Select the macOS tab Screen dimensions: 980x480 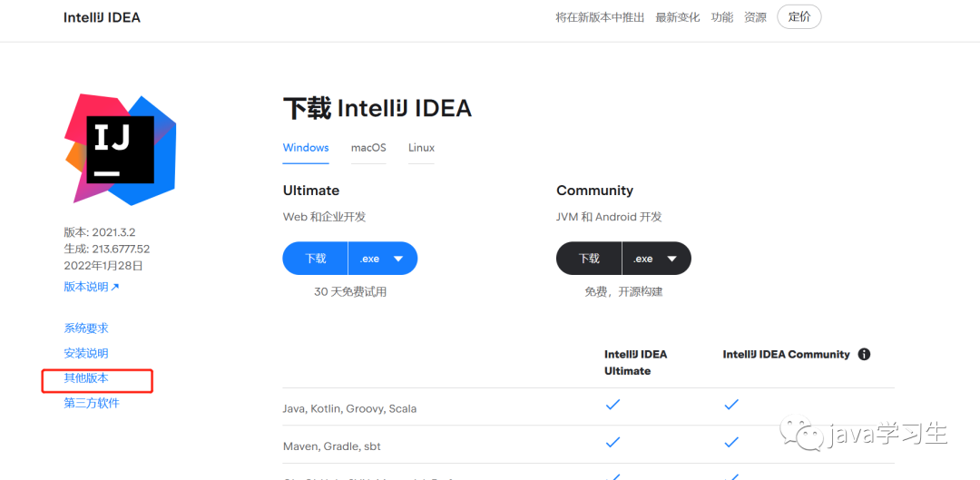coord(368,148)
